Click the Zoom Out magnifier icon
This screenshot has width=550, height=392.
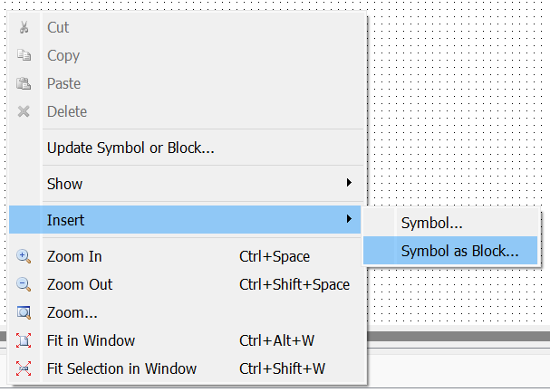coord(24,284)
